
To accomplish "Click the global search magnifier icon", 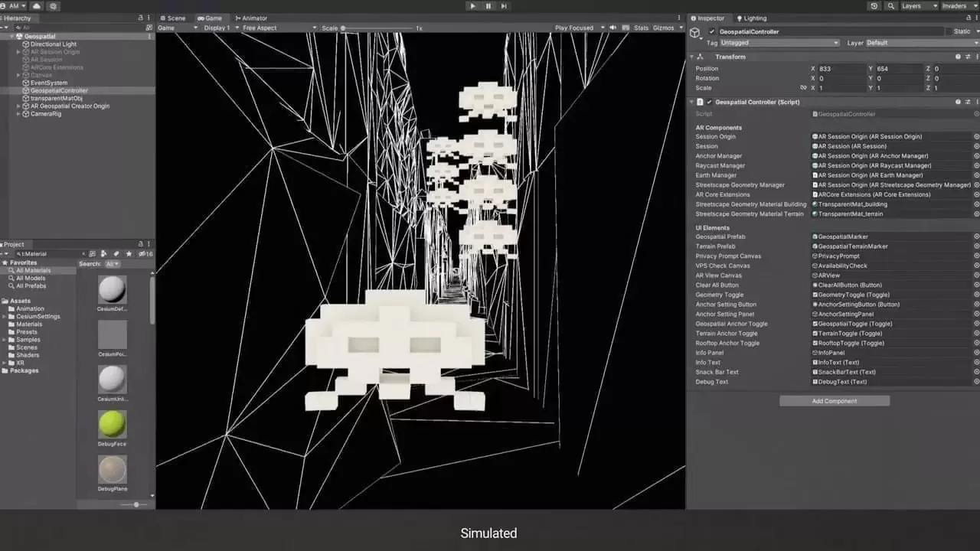I will point(890,6).
